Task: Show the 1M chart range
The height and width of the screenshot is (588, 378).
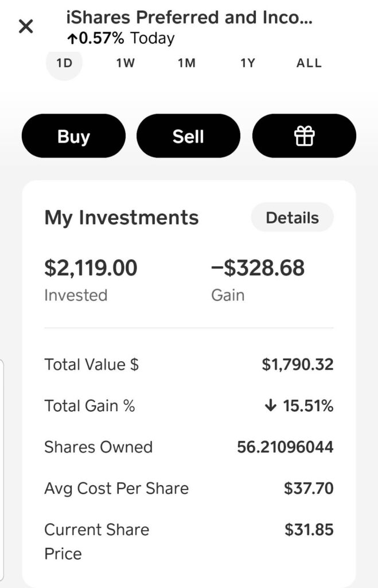Action: [186, 63]
